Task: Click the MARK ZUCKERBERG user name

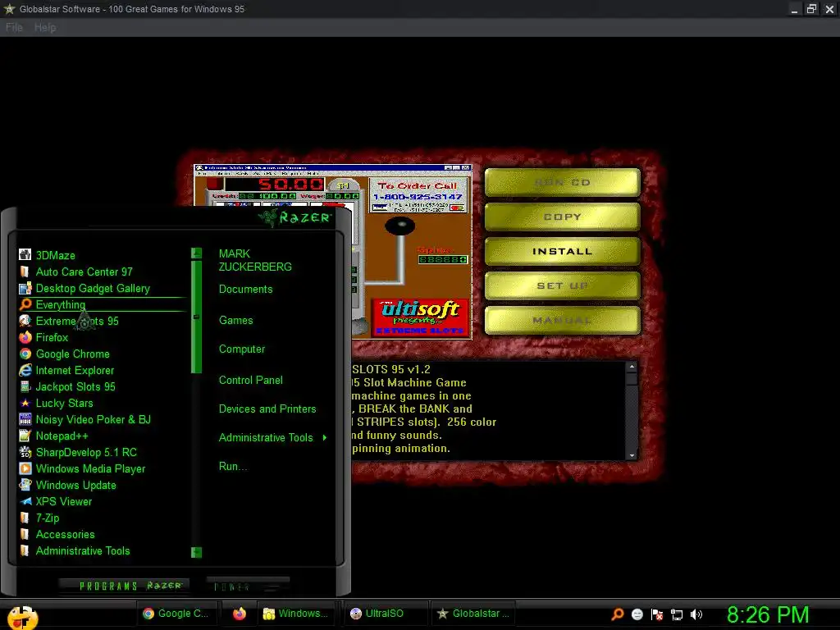Action: tap(255, 260)
